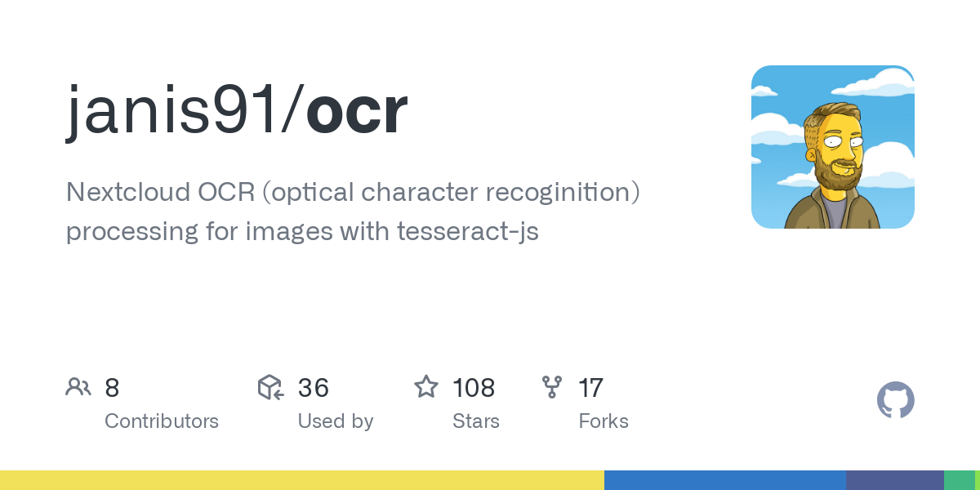The width and height of the screenshot is (980, 490).
Task: Click the 108 stars count
Action: coord(474,388)
